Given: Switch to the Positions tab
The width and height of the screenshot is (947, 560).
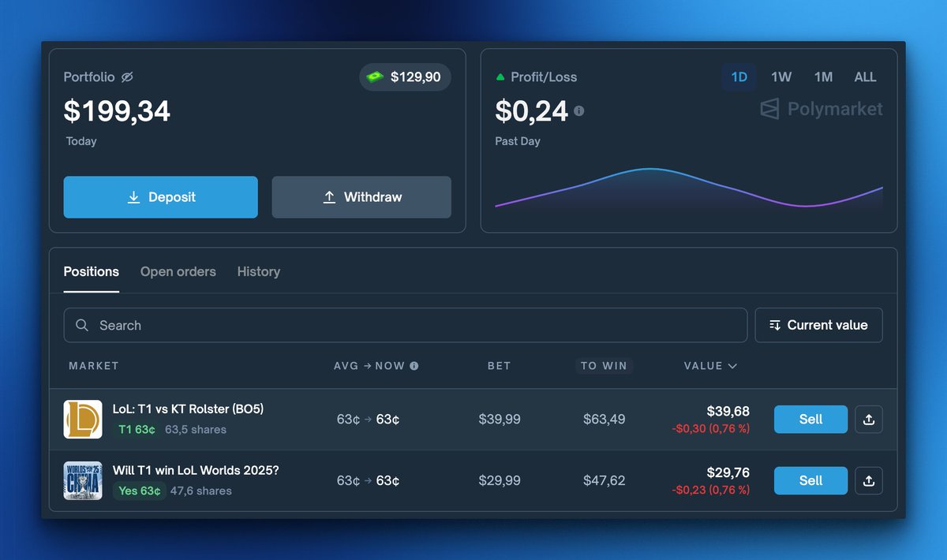Looking at the screenshot, I should pyautogui.click(x=92, y=271).
